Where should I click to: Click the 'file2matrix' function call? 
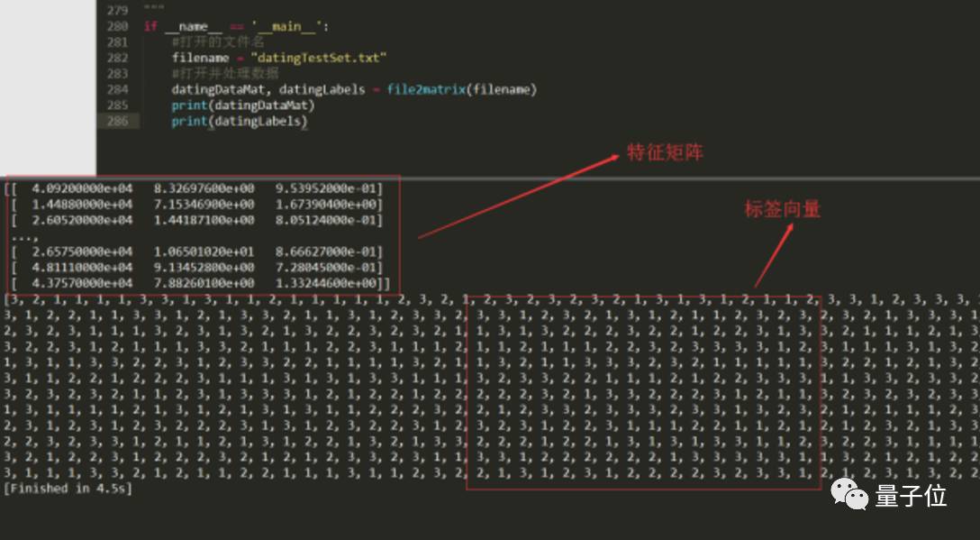426,89
